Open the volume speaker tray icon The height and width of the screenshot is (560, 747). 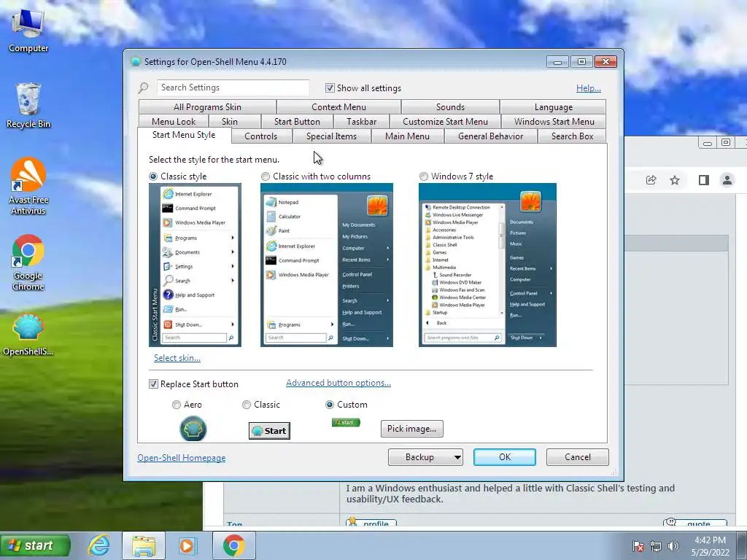(x=673, y=545)
